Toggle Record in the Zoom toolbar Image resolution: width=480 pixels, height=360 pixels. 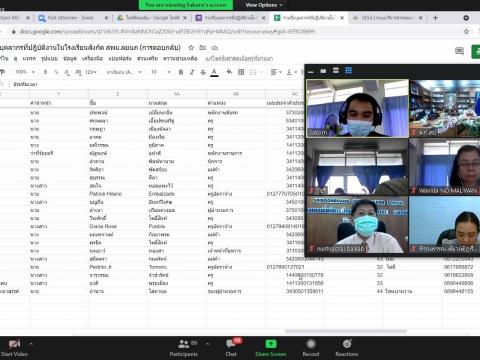tap(311, 348)
